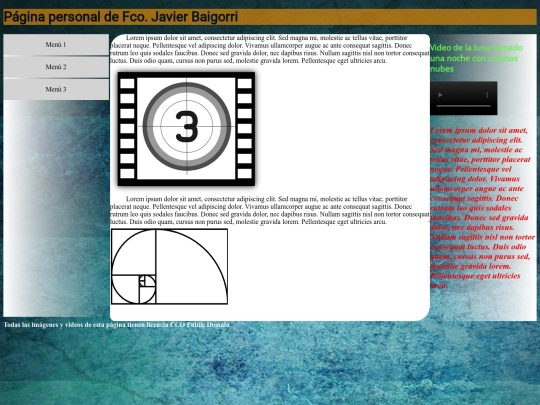The height and width of the screenshot is (405, 540).
Task: Go to Menú 3 entry
Action: tap(56, 89)
